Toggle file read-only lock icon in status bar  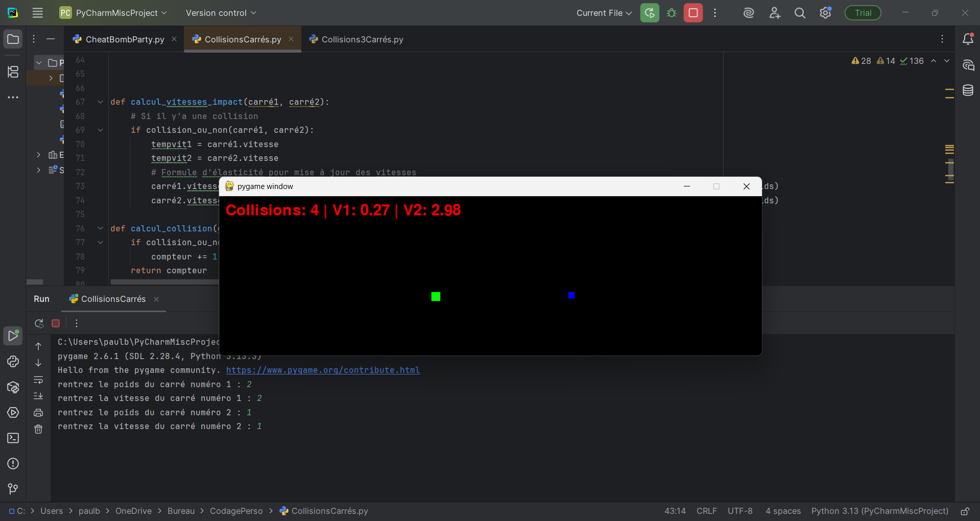pyautogui.click(x=965, y=511)
